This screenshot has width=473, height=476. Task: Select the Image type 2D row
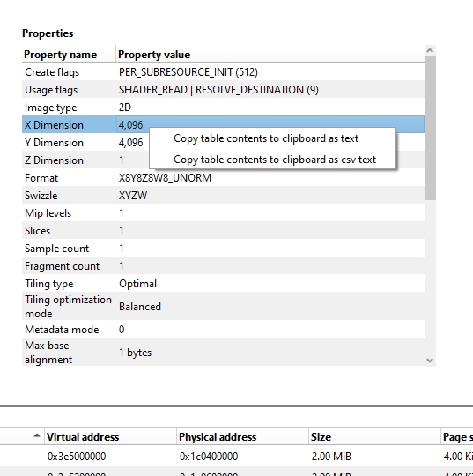tap(223, 108)
